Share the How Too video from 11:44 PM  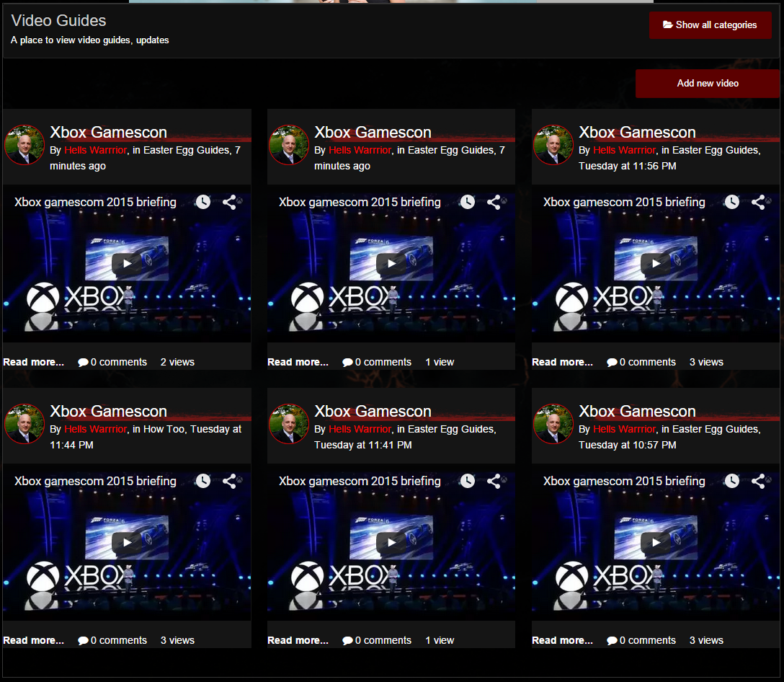coord(229,482)
